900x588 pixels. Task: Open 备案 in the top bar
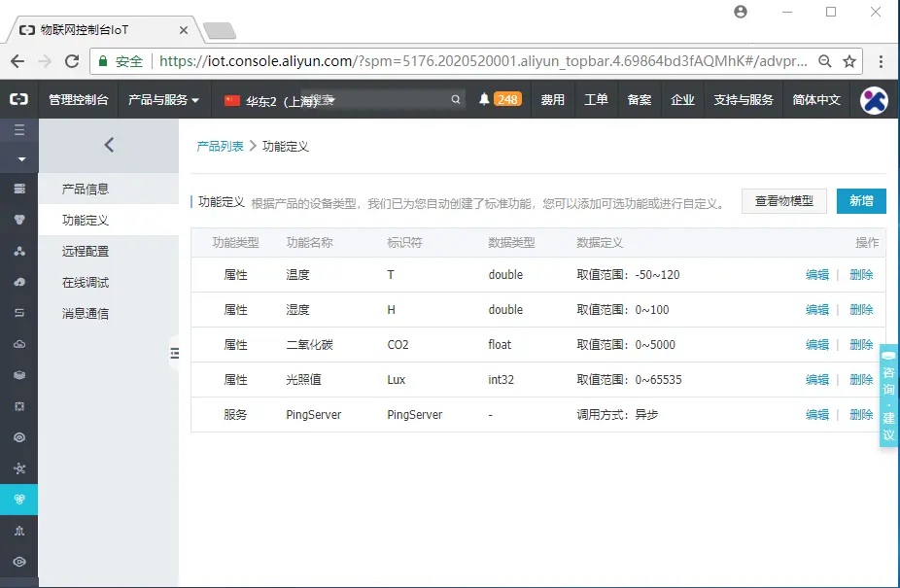click(640, 99)
